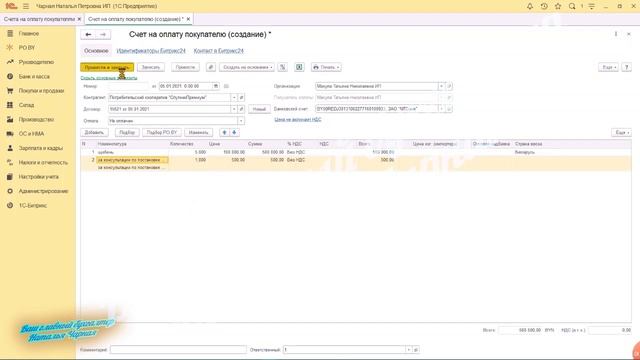The width and height of the screenshot is (640, 360).
Task: Open the table Еще menu
Action: (621, 133)
